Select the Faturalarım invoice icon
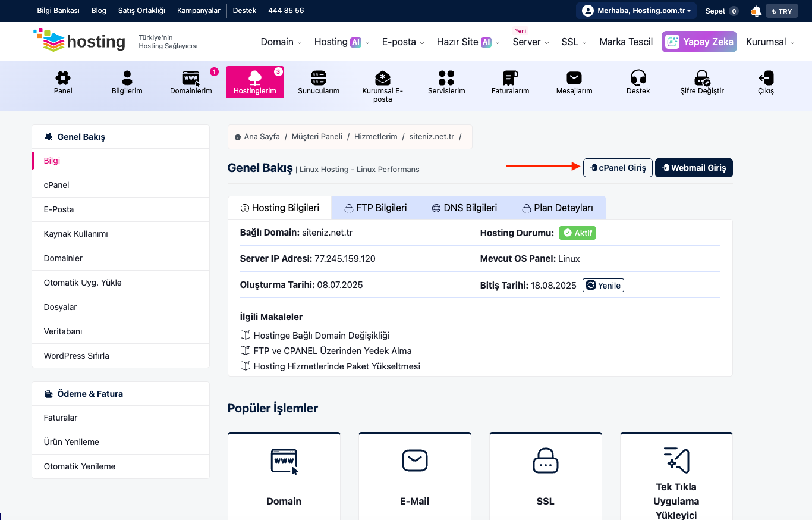812x520 pixels. [510, 78]
